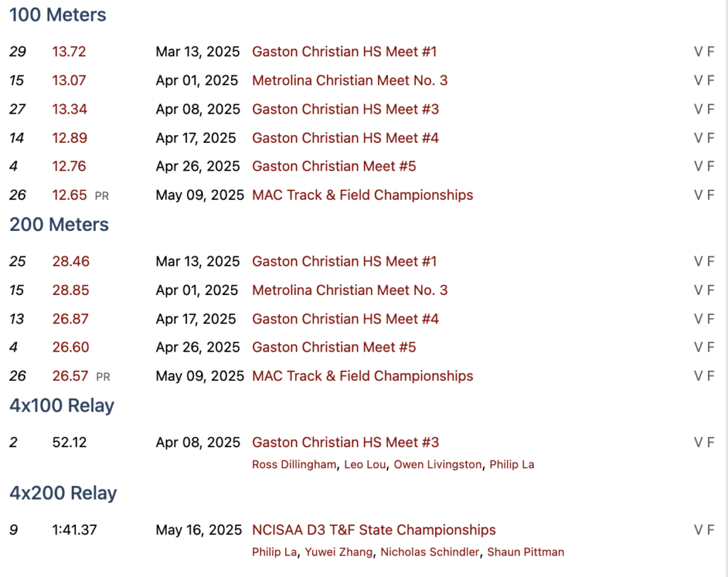
Task: Open the 13.07 time result
Action: pyautogui.click(x=69, y=80)
